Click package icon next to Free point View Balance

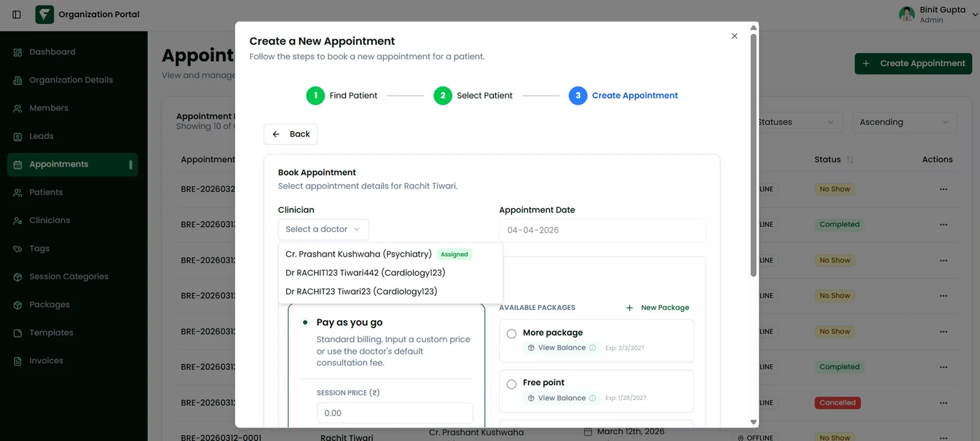coord(531,398)
